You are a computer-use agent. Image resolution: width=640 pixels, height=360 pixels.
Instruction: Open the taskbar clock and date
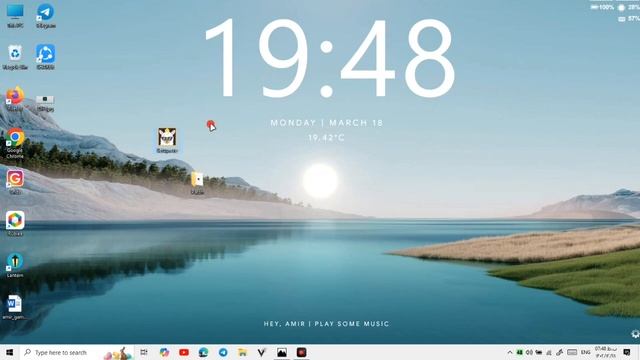[x=606, y=352]
